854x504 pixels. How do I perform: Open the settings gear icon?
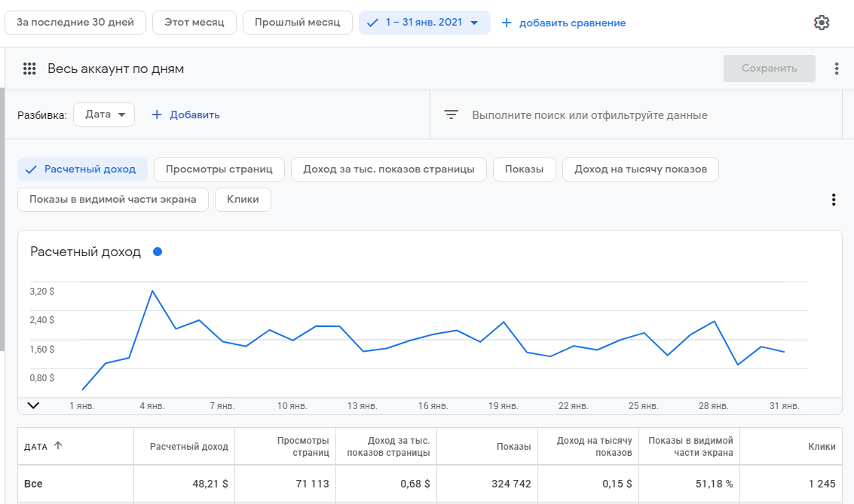click(822, 23)
